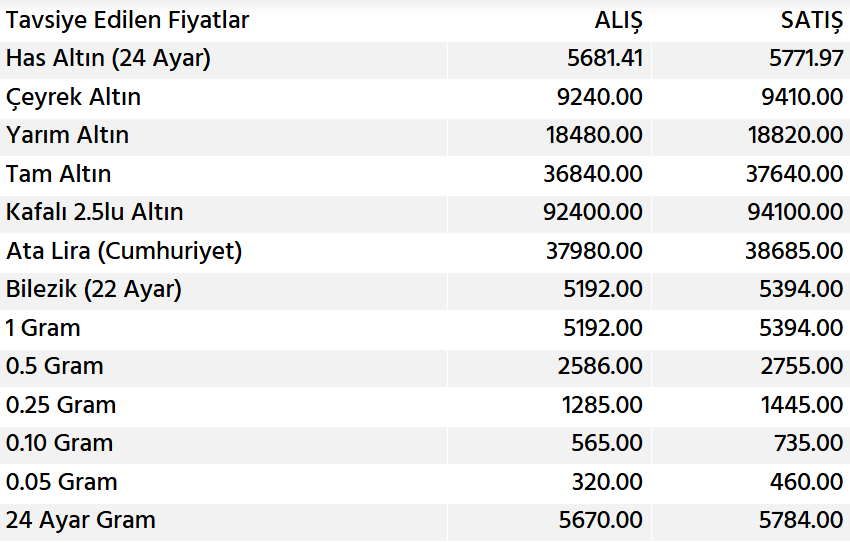Click the "0.05 Gram" row label
The image size is (850, 543).
pos(62,482)
